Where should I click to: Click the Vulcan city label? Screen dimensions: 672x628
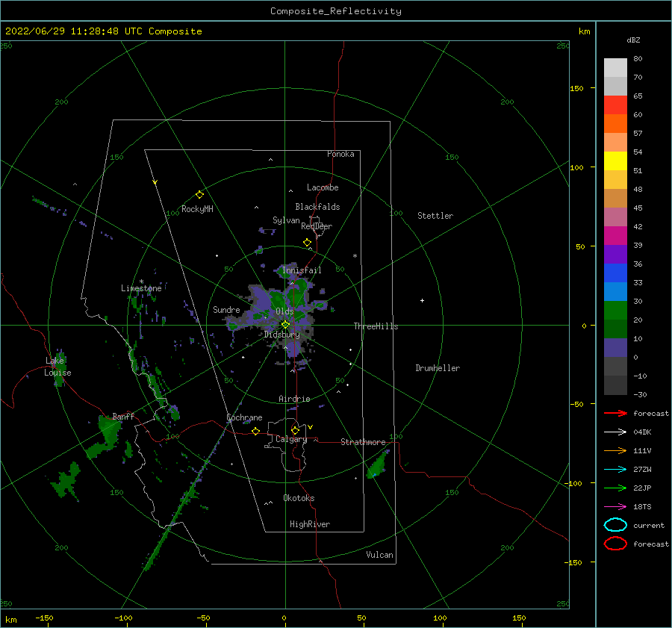pyautogui.click(x=380, y=555)
